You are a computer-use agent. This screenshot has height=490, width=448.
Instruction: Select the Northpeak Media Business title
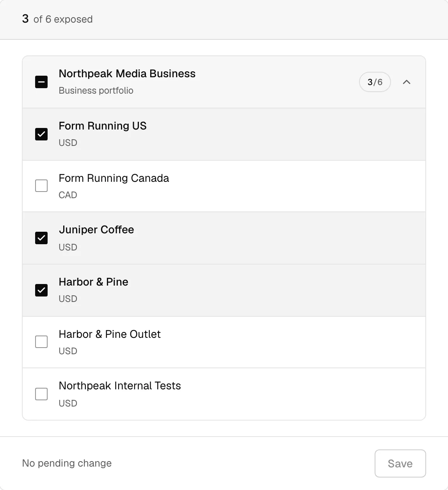coord(127,74)
